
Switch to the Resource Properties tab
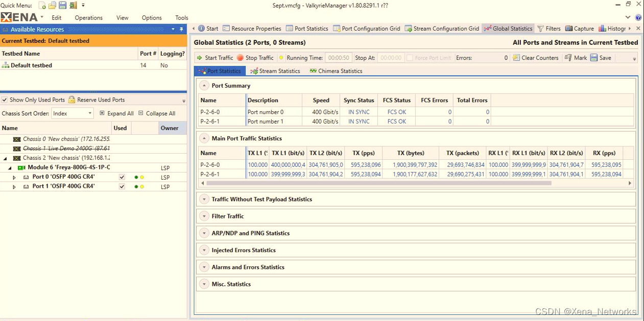(252, 29)
